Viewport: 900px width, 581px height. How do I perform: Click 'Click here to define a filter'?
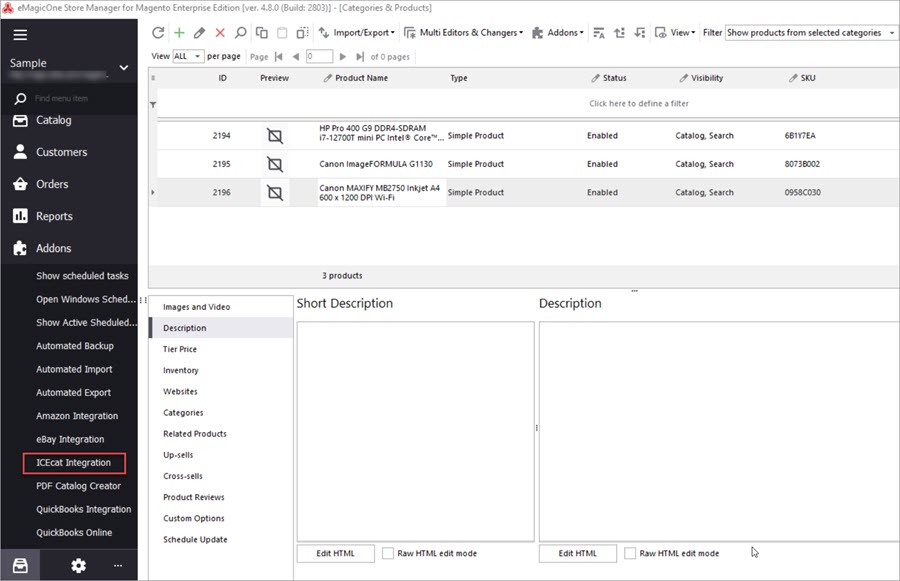639,104
